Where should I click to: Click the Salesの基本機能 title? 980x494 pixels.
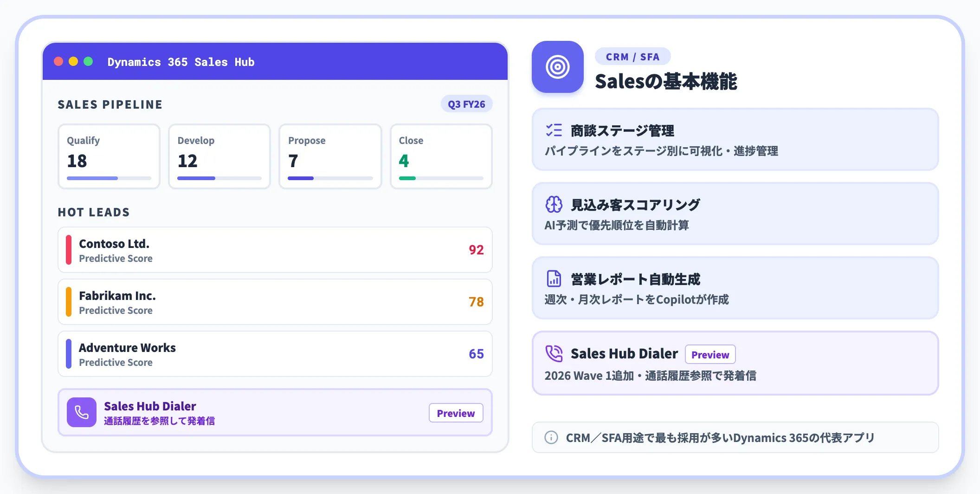(666, 81)
